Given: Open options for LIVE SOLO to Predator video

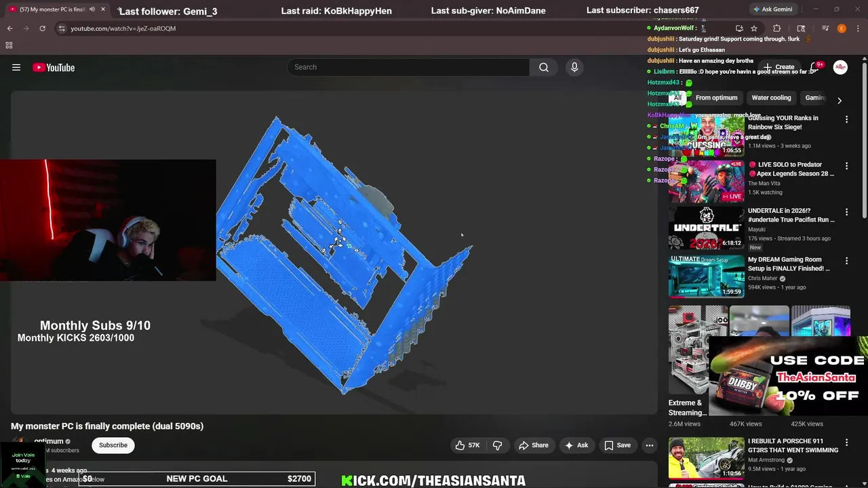Looking at the screenshot, I should point(846,165).
